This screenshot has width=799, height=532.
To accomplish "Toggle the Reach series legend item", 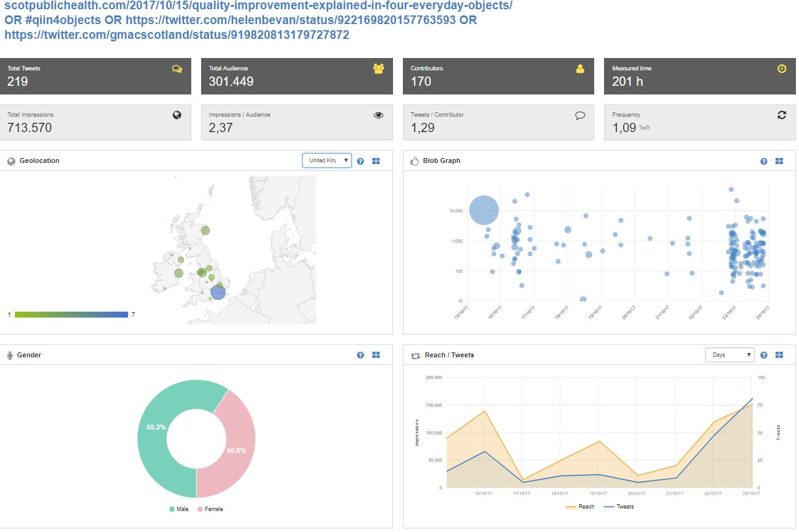I will click(x=580, y=507).
